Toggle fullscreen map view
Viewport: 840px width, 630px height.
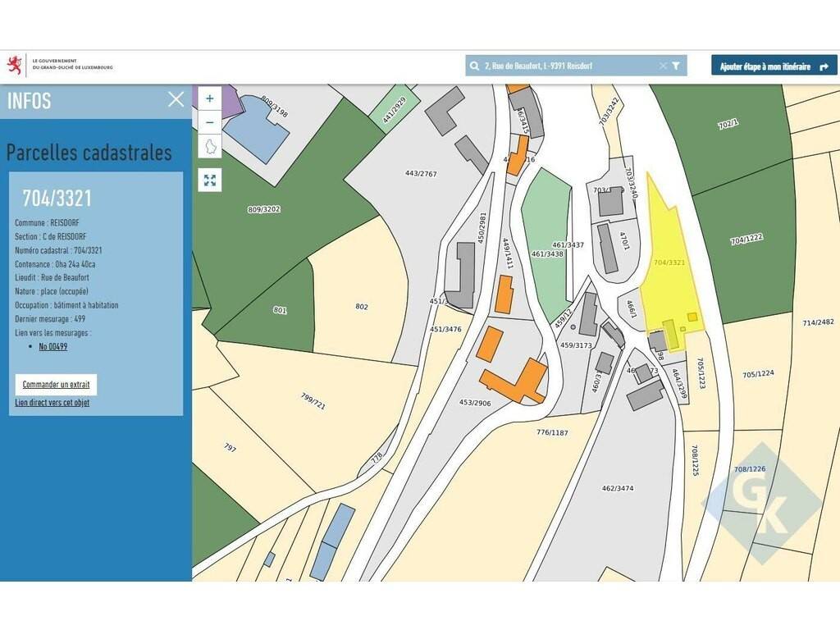[210, 180]
